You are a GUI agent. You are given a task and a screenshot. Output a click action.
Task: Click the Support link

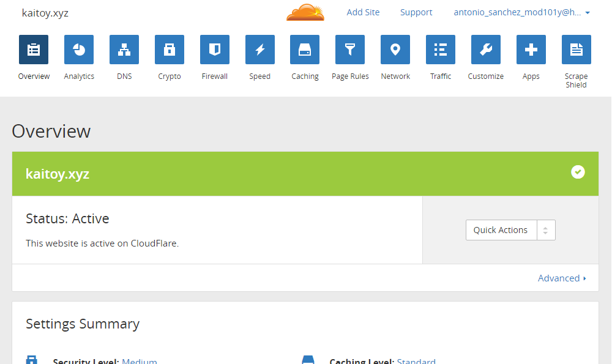(x=416, y=12)
